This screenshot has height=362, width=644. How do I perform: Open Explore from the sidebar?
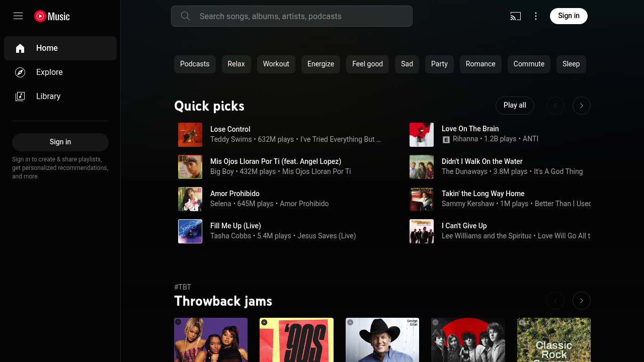(49, 72)
